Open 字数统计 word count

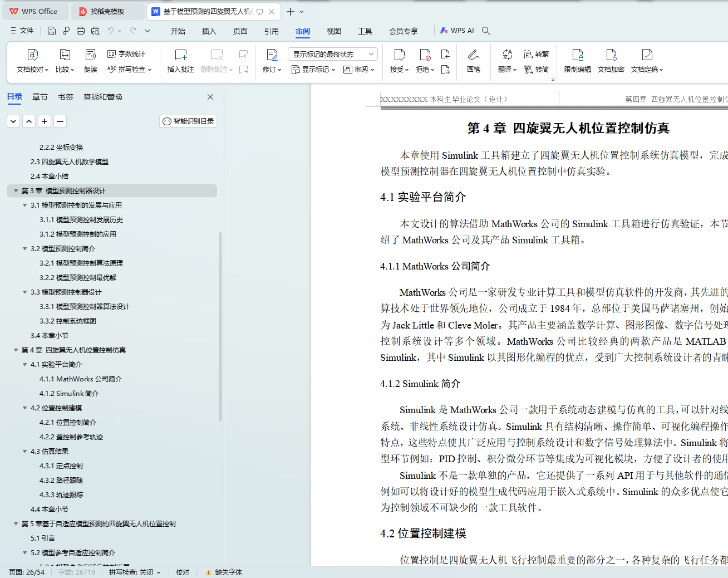(126, 54)
